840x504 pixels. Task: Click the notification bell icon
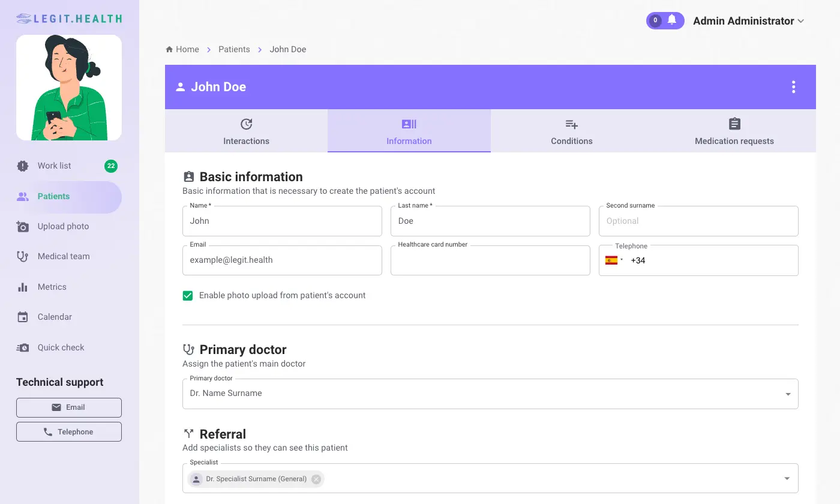tap(672, 20)
